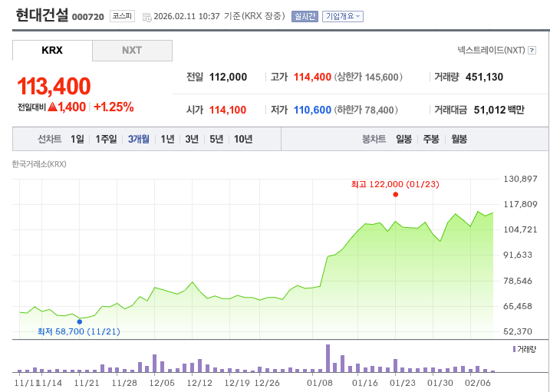Select the 1주일 line chart period
The height and width of the screenshot is (392, 550).
[107, 139]
